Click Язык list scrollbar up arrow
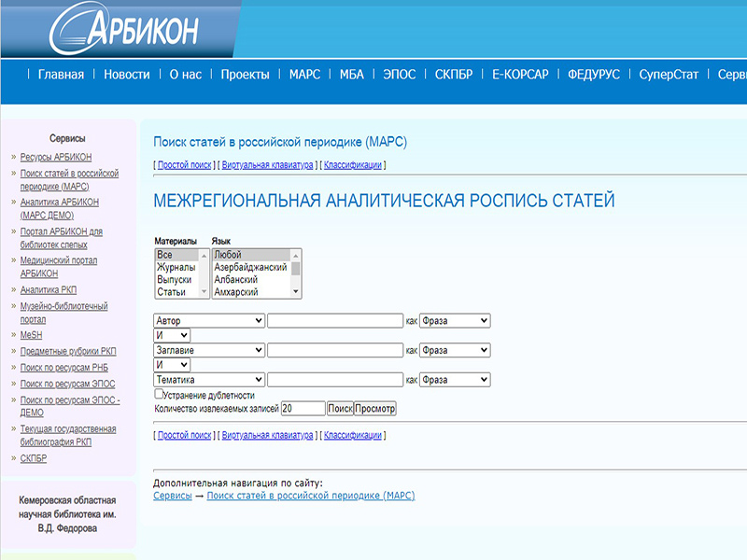The image size is (747, 560). [295, 256]
